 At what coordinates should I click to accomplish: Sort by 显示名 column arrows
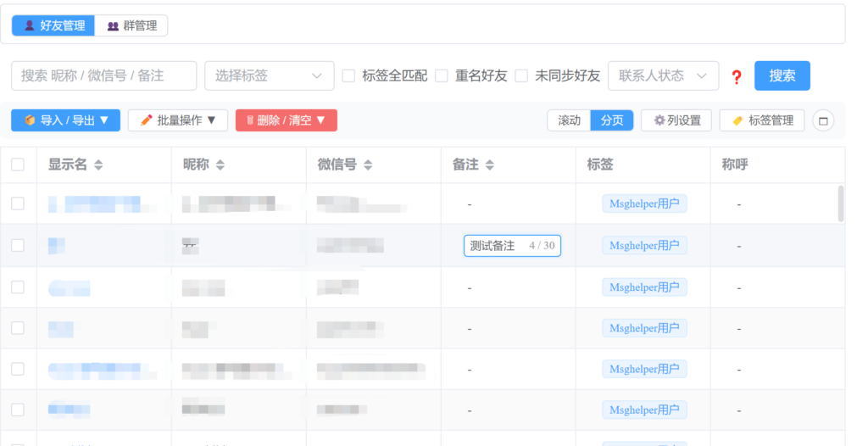coord(98,165)
